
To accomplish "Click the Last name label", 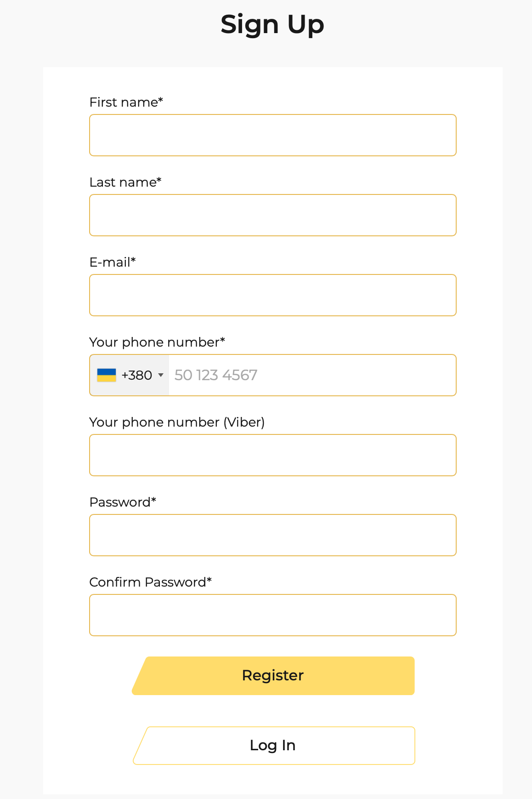I will [125, 182].
